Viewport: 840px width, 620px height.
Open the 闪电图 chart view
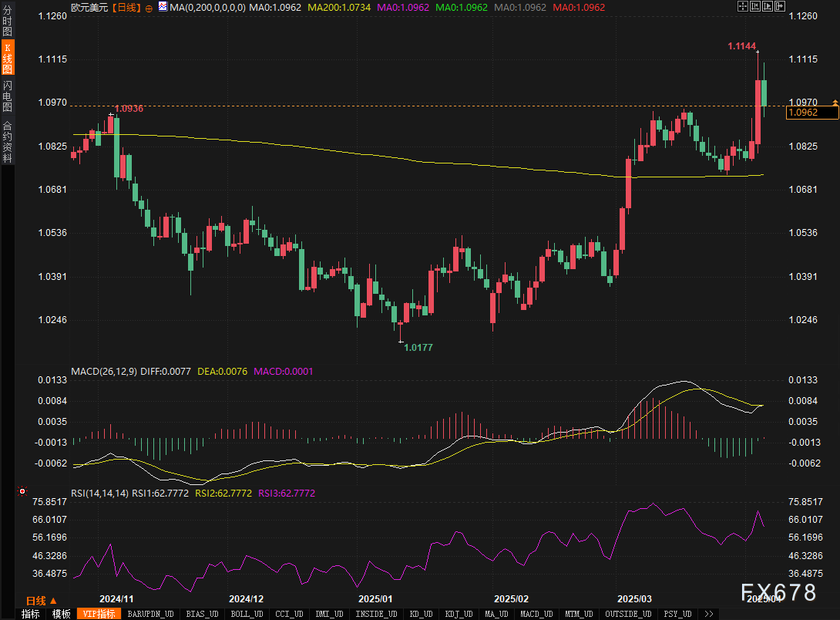(x=7, y=96)
